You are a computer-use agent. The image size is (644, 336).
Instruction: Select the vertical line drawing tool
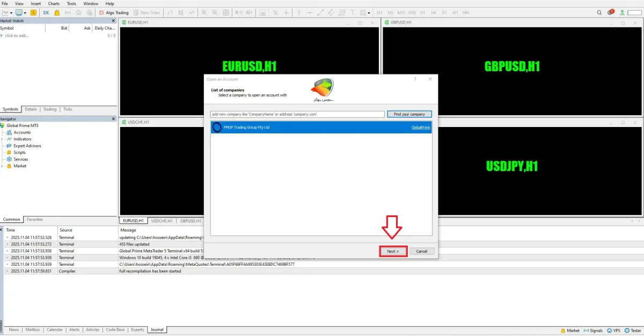299,12
